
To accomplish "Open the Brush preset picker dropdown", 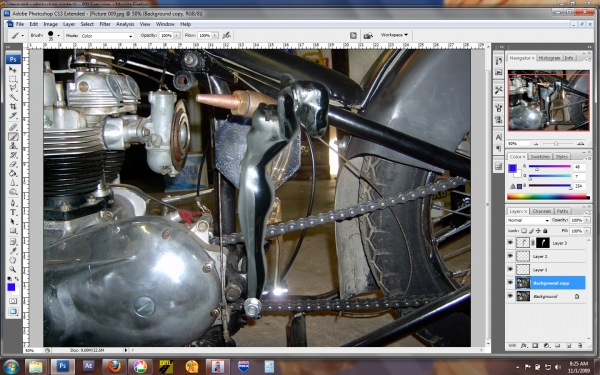I will coord(58,36).
